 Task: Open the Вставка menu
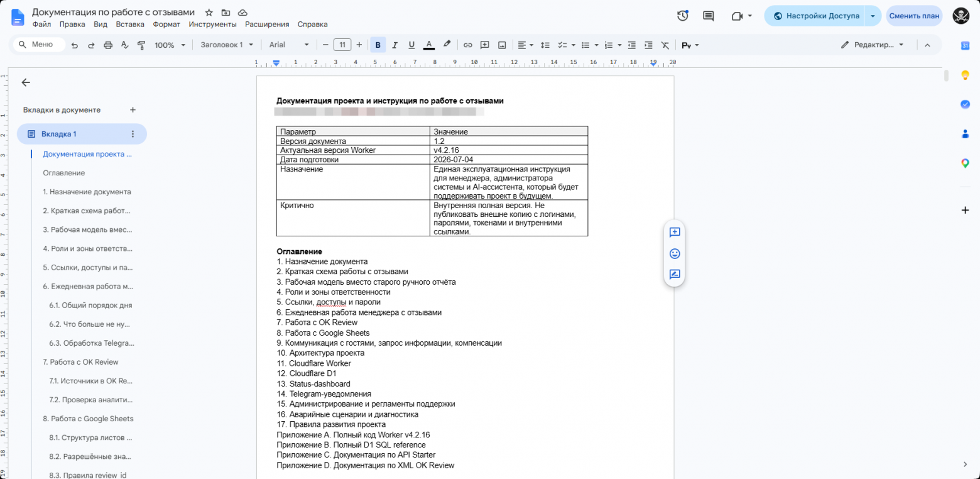tap(130, 25)
